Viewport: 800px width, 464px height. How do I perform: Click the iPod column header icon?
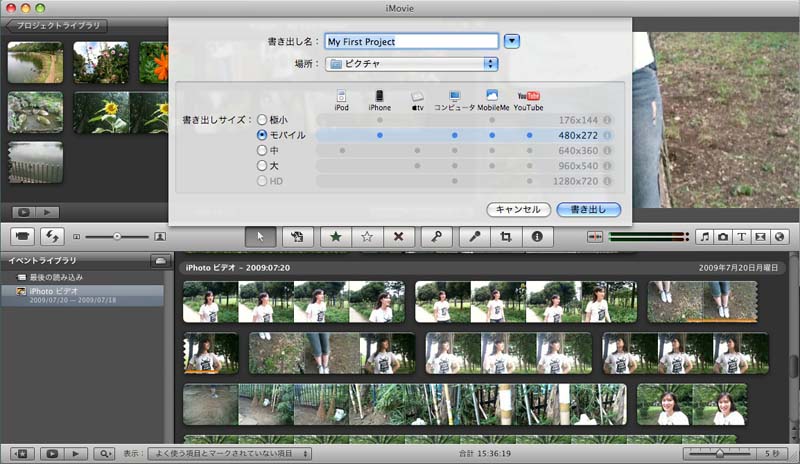(x=341, y=95)
